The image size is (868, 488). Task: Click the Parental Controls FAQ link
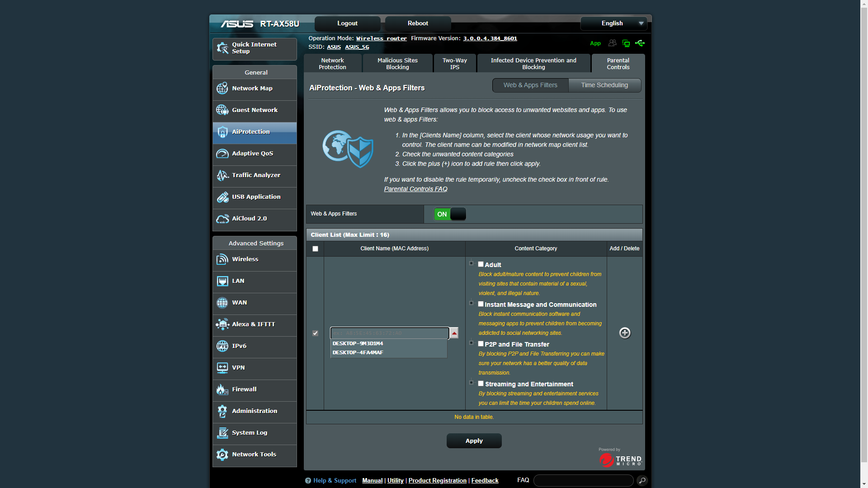click(x=415, y=189)
